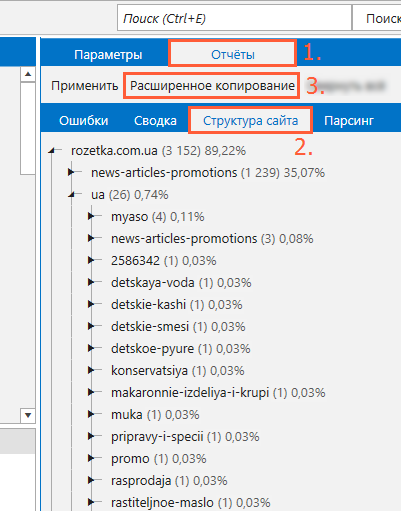Expand the myaso (4) node
Screen dimensions: 401x511
pyautogui.click(x=91, y=216)
